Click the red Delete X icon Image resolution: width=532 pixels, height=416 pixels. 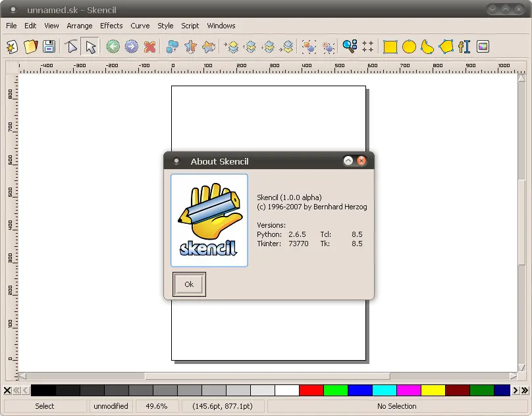pyautogui.click(x=150, y=47)
